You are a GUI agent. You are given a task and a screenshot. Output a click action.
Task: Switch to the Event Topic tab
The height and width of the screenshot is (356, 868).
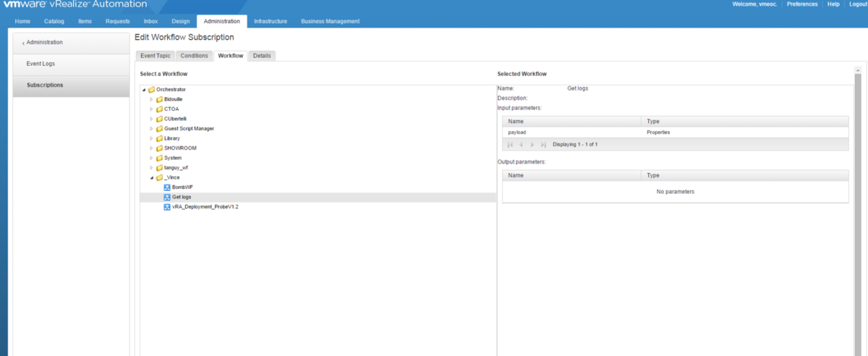point(156,56)
